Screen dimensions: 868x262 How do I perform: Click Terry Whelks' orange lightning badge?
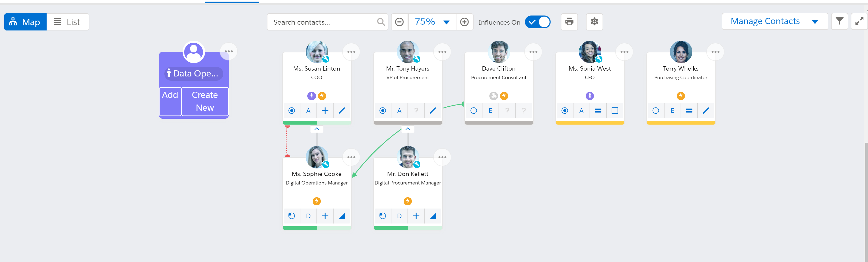681,96
